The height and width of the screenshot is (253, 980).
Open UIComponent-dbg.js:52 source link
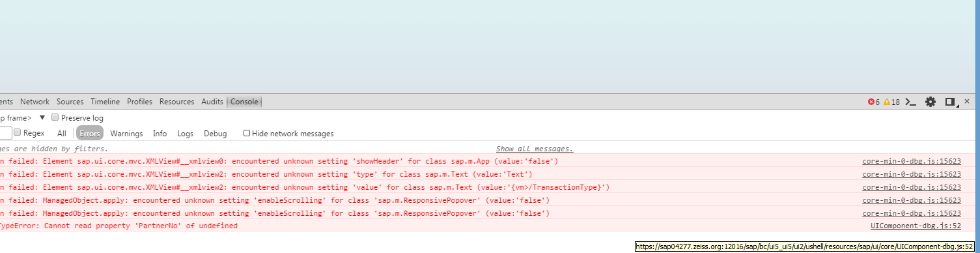click(916, 226)
